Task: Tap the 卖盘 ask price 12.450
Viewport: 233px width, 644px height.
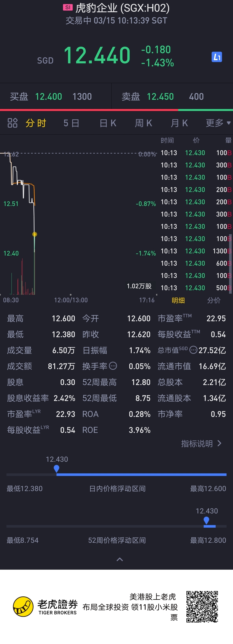Action: pos(160,97)
